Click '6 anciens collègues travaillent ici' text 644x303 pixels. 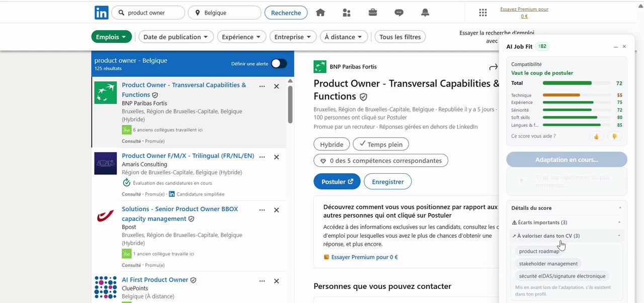pos(168,130)
